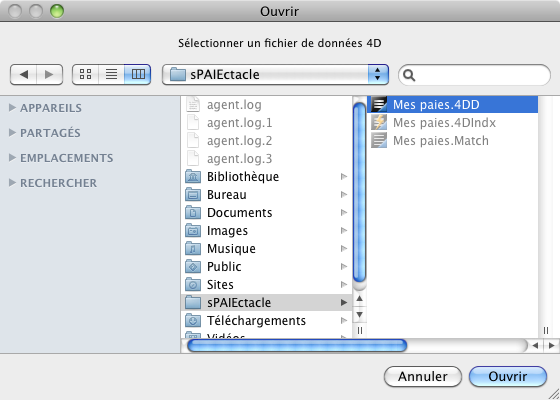Click the Mes paies.4DIndx file icon
Image resolution: width=560 pixels, height=400 pixels.
(x=379, y=122)
